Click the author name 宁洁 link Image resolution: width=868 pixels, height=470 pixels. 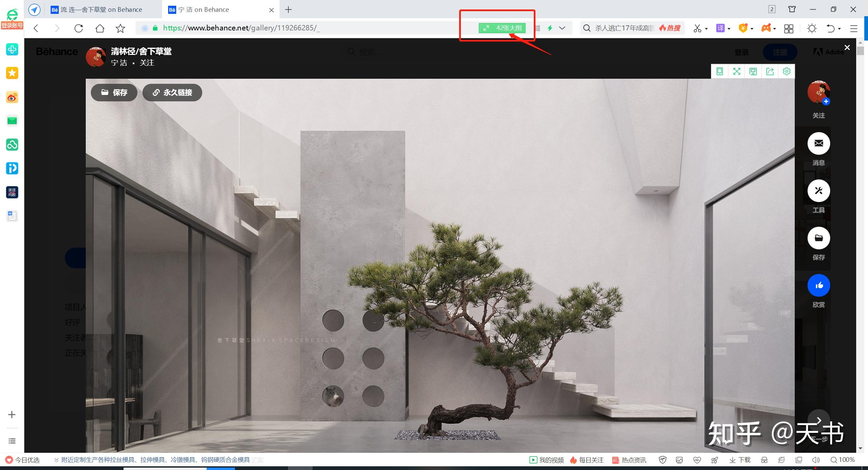119,63
